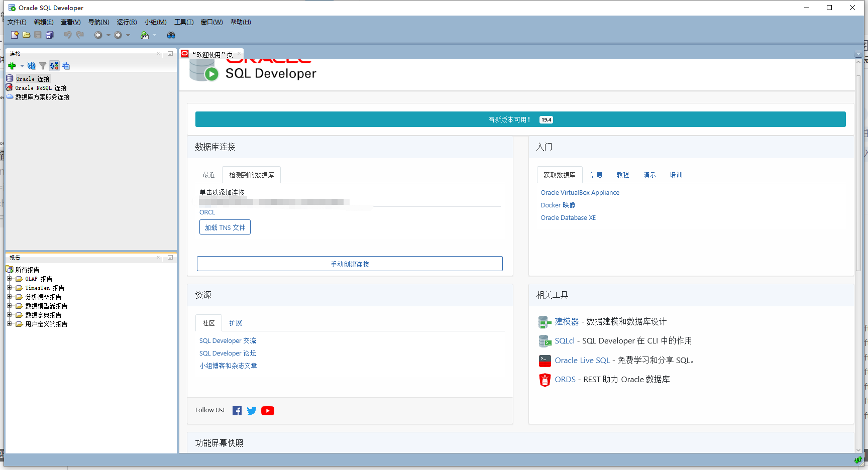
Task: Open the 编辑(E) menu
Action: point(44,22)
